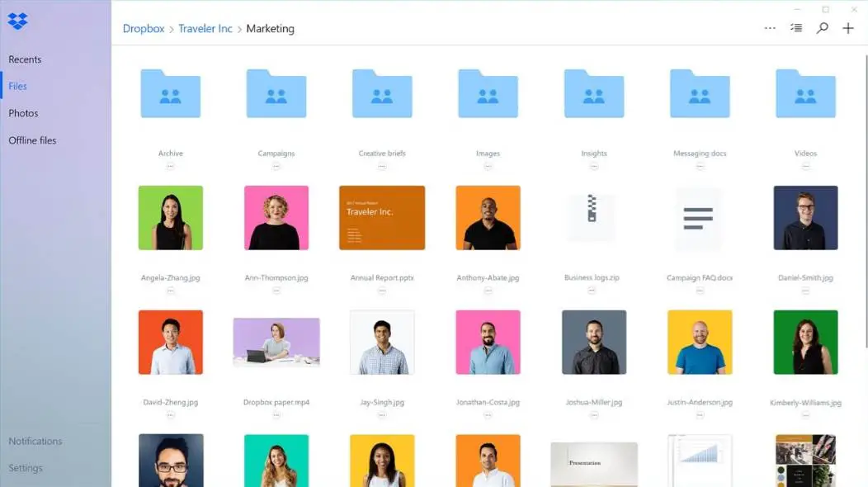Open more options under Creative briefs folder
Viewport: 868px width, 487px height.
[x=382, y=166]
